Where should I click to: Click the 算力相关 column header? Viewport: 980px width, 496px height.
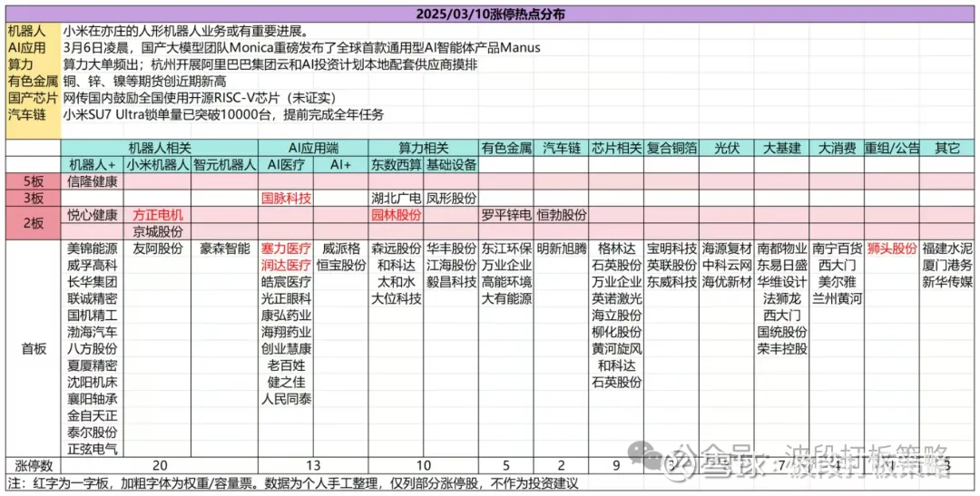(x=423, y=148)
